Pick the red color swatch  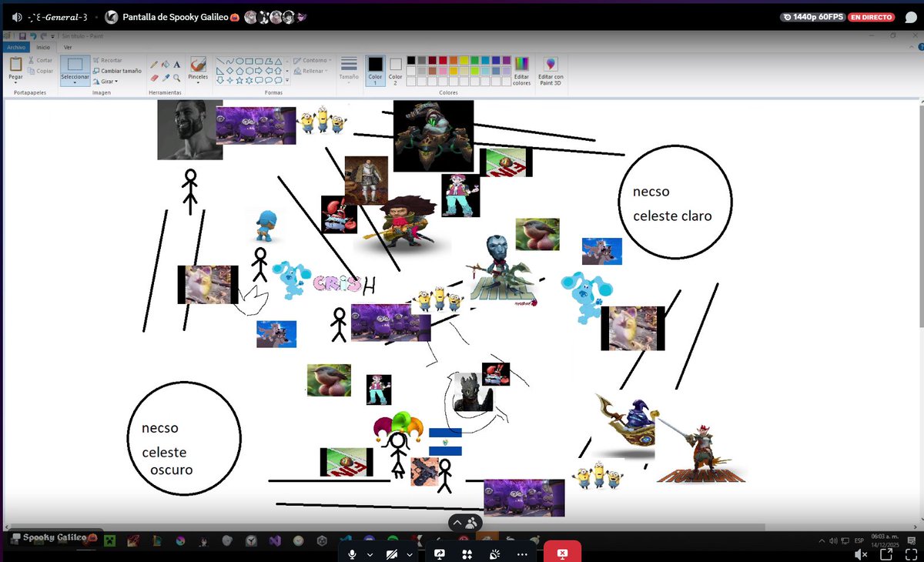click(443, 60)
